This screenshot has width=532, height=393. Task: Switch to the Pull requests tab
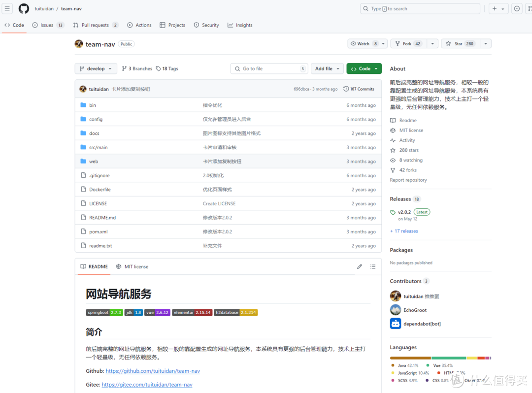click(x=96, y=25)
